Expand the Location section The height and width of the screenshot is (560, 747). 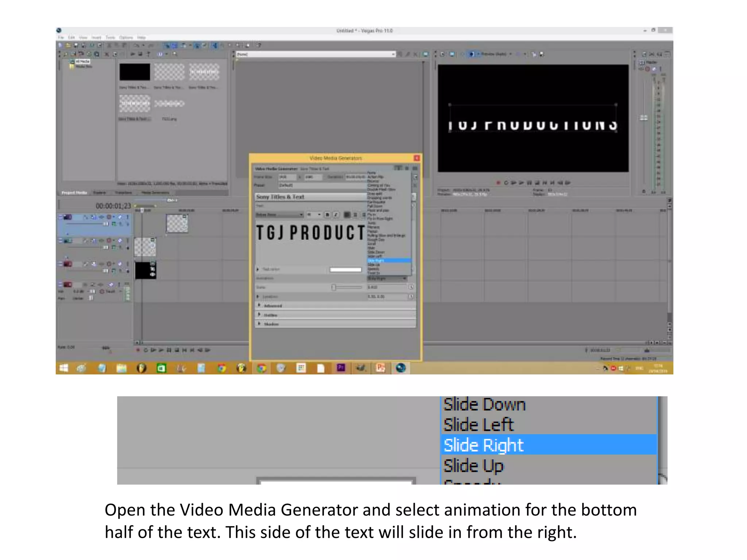click(x=258, y=296)
